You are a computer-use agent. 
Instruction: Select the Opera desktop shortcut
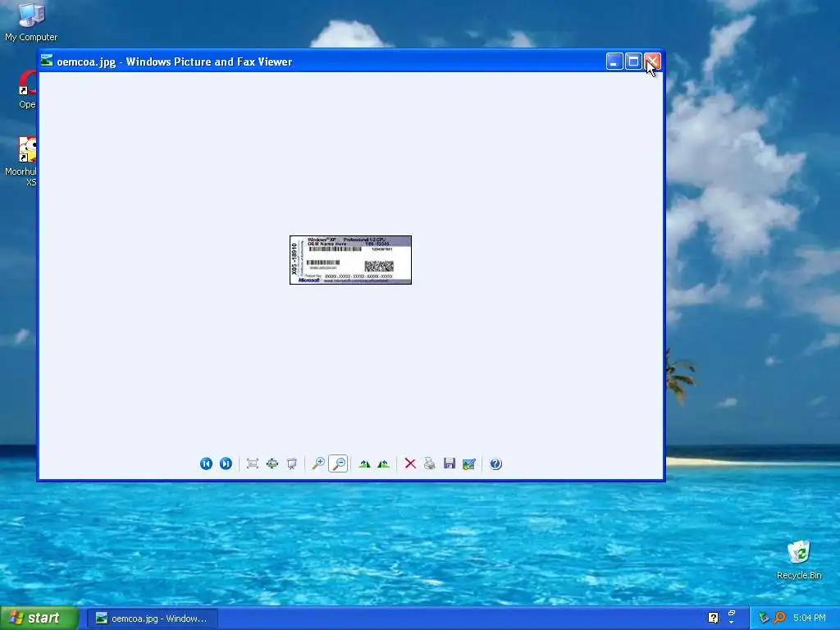pos(27,89)
